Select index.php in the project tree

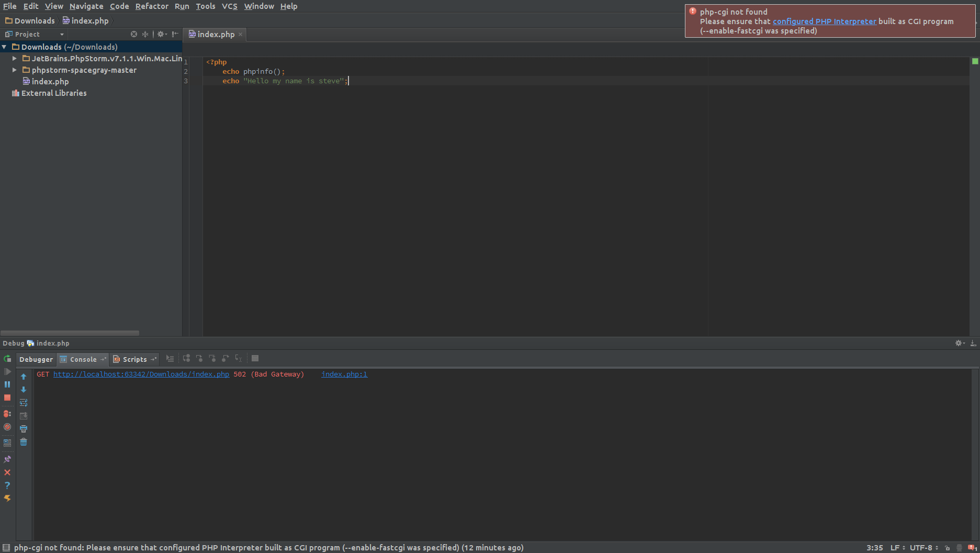46,82
